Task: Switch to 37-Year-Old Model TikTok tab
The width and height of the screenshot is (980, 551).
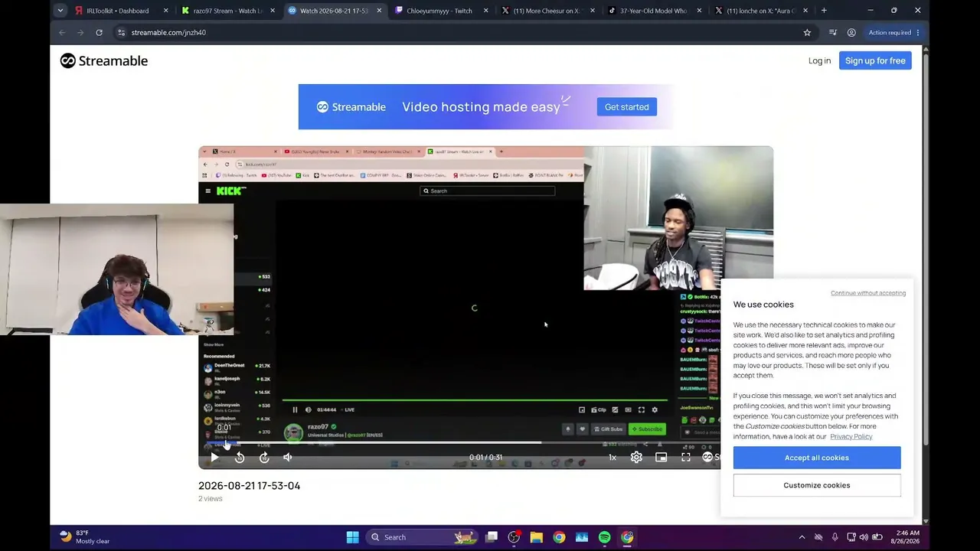Action: (652, 11)
